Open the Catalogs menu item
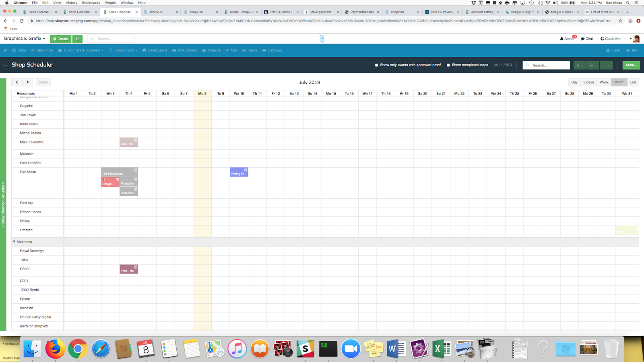Viewport: 644px width, 362px height. pos(272,50)
